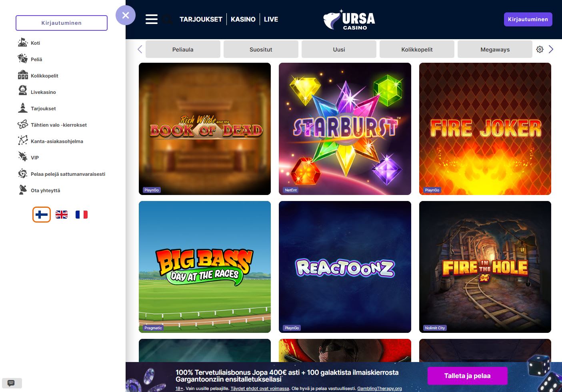Open LIVE in top navigation

[271, 19]
